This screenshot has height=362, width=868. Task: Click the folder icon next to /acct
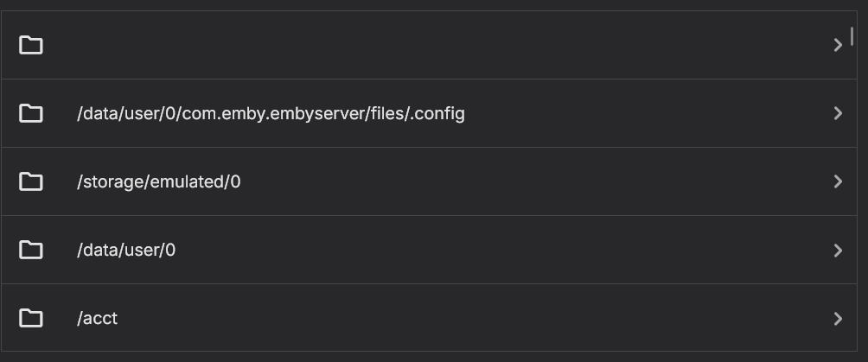[31, 318]
